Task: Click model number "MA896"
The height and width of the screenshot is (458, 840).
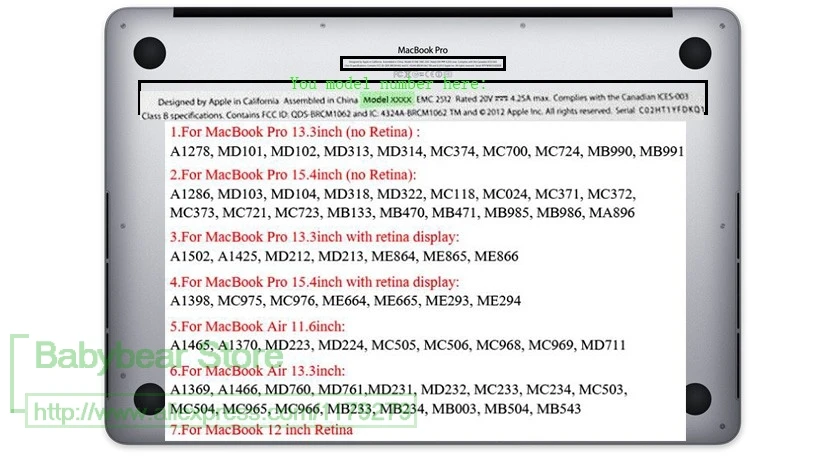Action: [612, 213]
